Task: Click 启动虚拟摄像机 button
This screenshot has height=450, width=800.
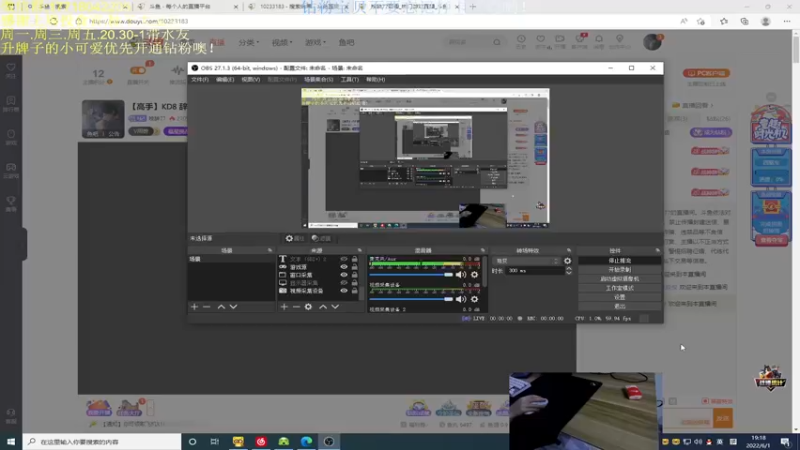Action: pyautogui.click(x=619, y=279)
